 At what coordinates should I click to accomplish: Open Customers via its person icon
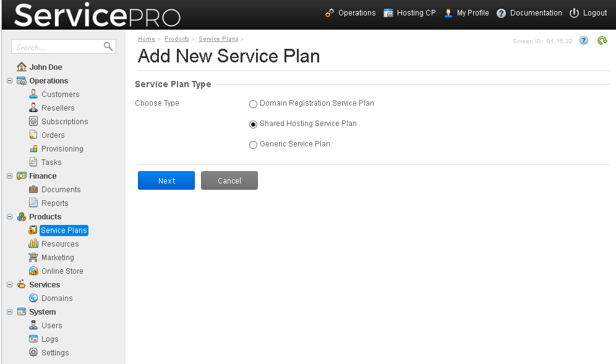pos(34,94)
